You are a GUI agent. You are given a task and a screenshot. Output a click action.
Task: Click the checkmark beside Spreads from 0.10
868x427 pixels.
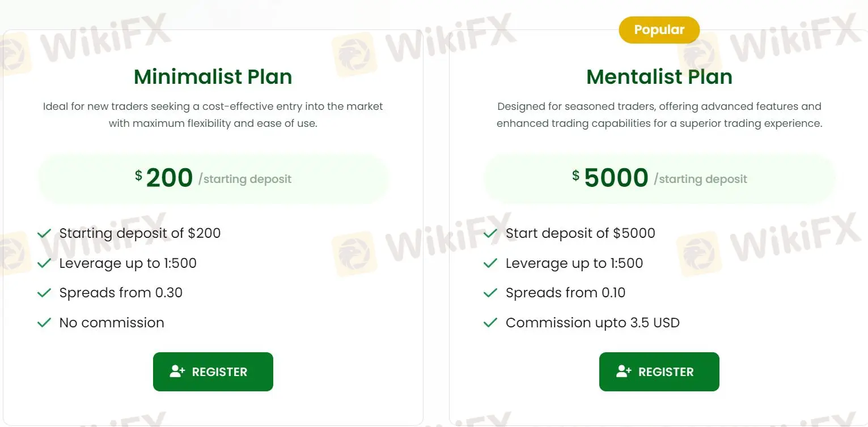pyautogui.click(x=490, y=293)
